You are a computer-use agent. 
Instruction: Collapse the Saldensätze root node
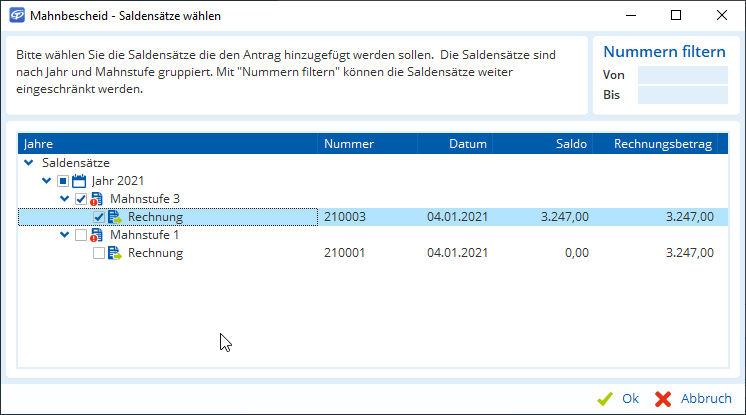pos(28,163)
